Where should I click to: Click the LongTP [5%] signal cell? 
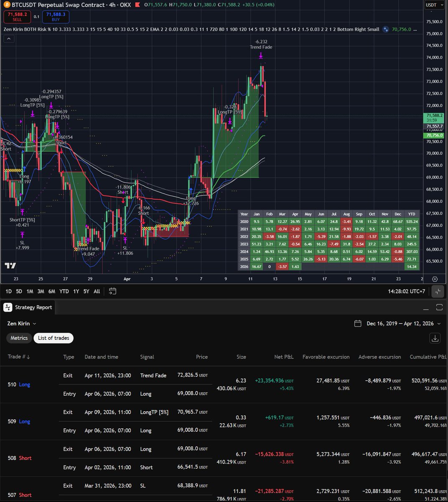(x=154, y=412)
